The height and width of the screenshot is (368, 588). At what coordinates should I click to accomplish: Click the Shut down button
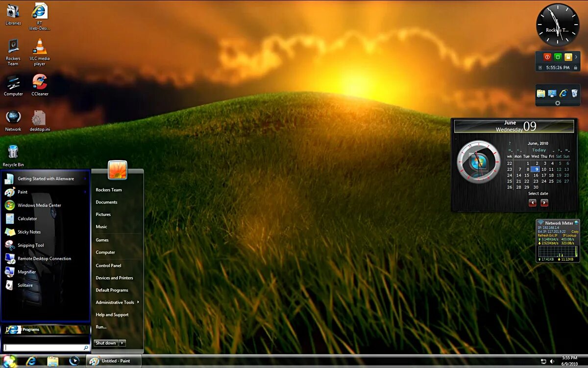click(x=106, y=343)
